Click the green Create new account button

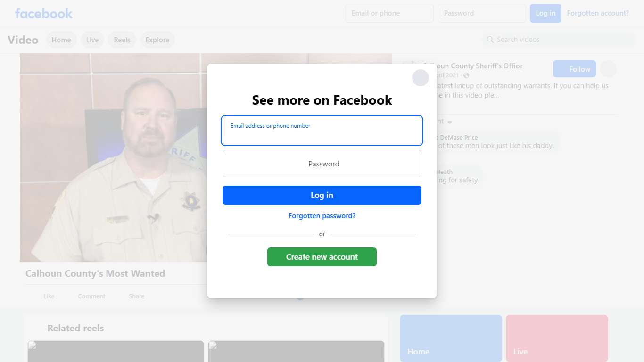322,257
